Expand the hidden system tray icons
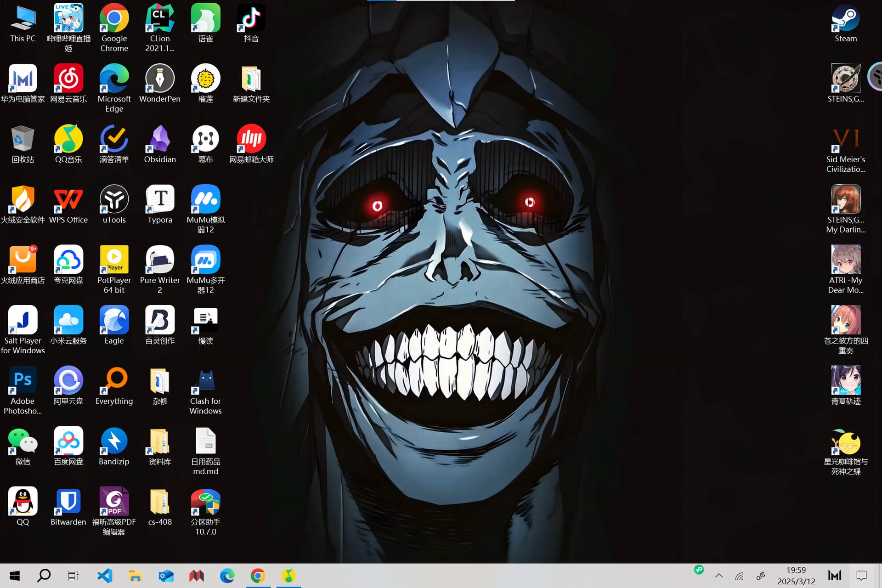 click(719, 576)
